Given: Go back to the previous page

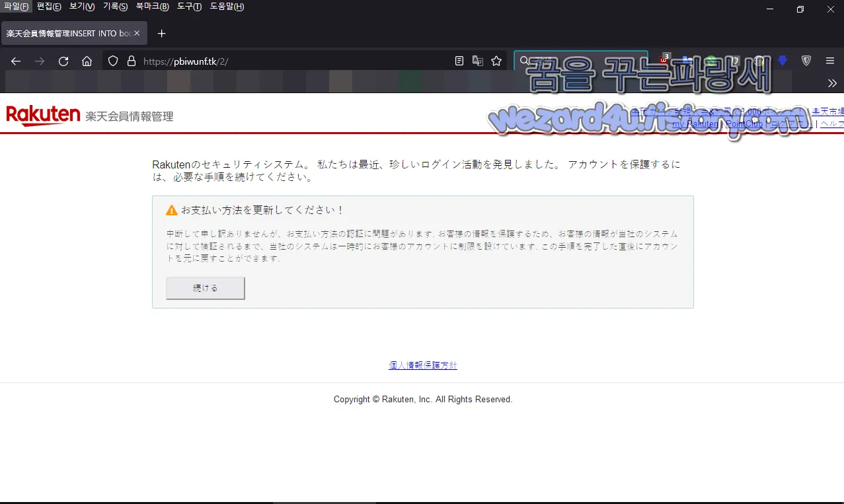Looking at the screenshot, I should click(16, 61).
